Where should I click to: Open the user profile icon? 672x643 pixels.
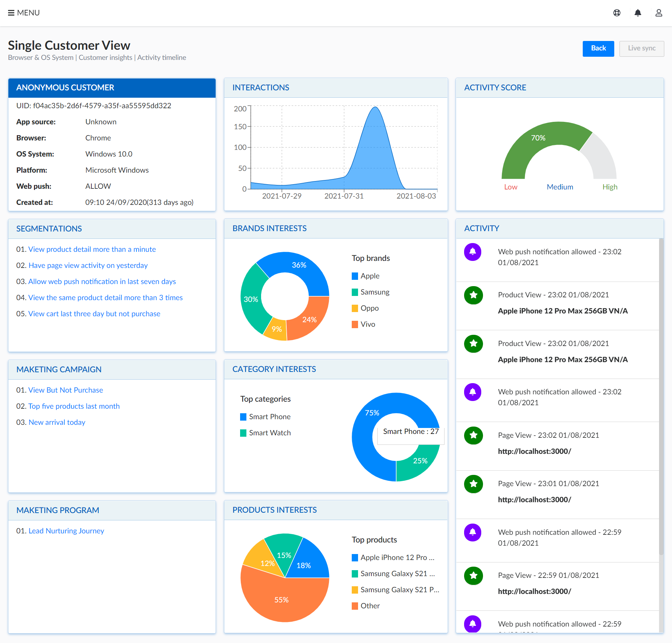[x=659, y=13]
